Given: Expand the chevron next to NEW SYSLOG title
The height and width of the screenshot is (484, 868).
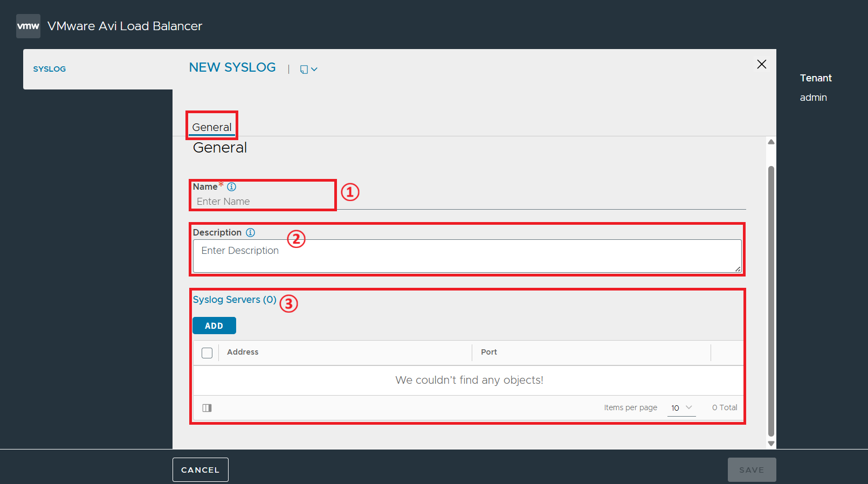Looking at the screenshot, I should pyautogui.click(x=314, y=70).
